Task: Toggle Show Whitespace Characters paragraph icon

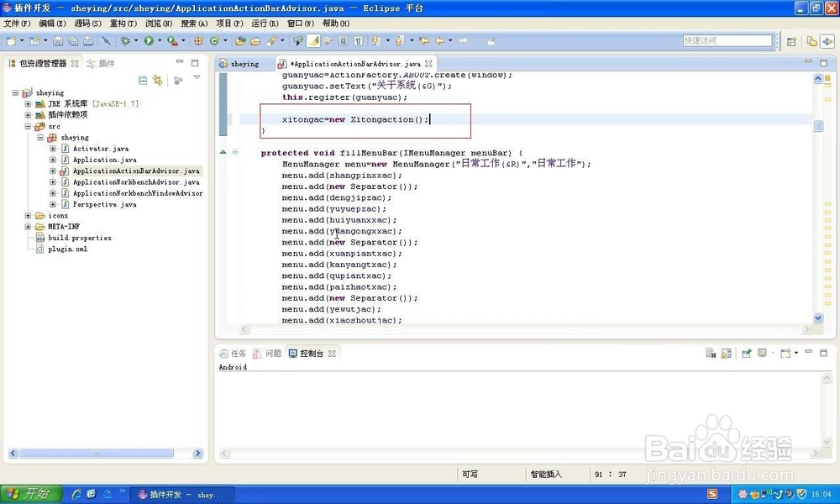Action: pos(359,40)
